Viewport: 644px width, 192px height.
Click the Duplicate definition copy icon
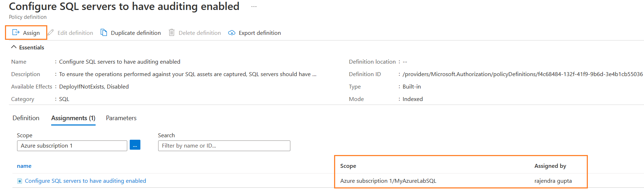pos(104,33)
